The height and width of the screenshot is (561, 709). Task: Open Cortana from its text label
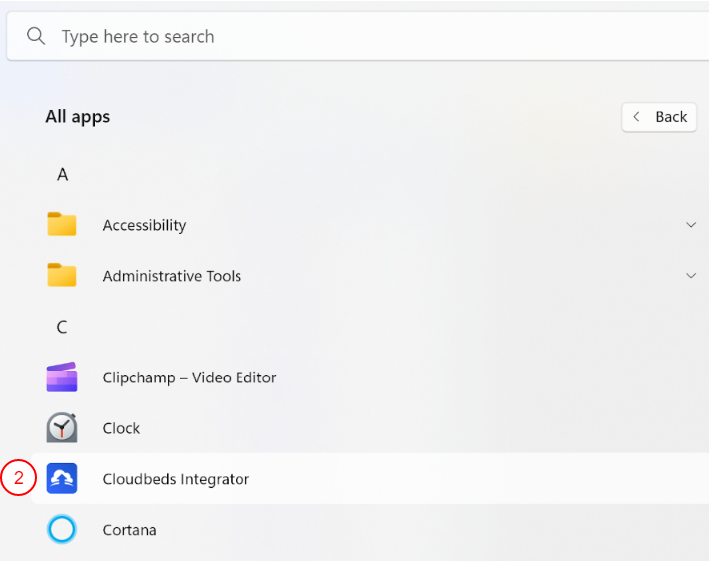[x=129, y=531]
